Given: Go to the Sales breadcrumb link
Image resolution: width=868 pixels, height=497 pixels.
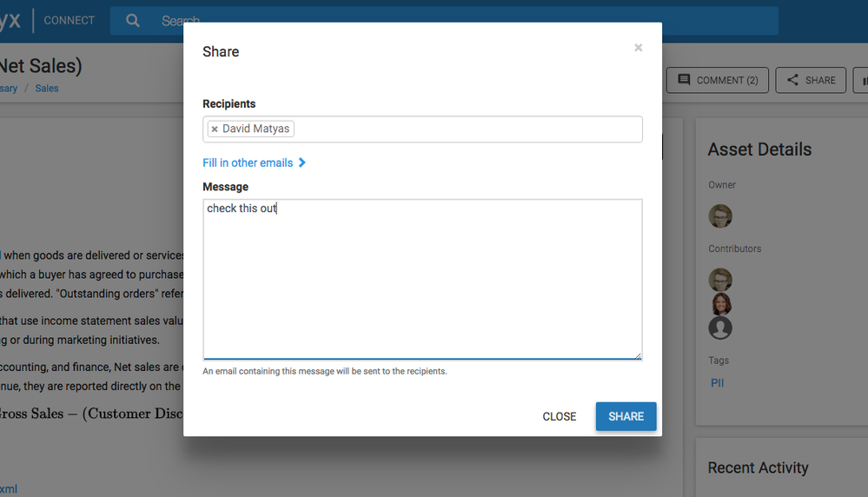Looking at the screenshot, I should pos(47,89).
